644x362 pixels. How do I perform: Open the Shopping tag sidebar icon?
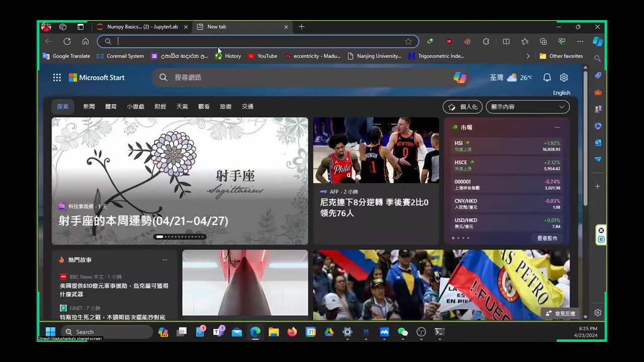[x=598, y=75]
